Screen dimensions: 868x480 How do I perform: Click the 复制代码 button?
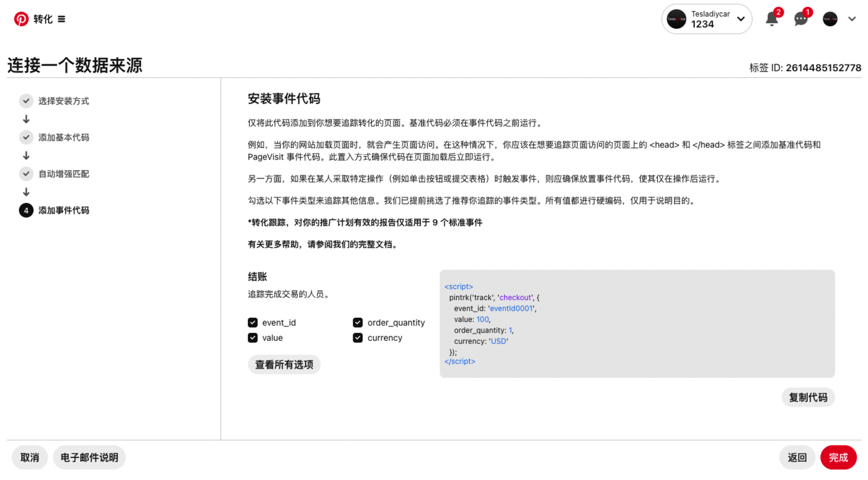pyautogui.click(x=808, y=397)
